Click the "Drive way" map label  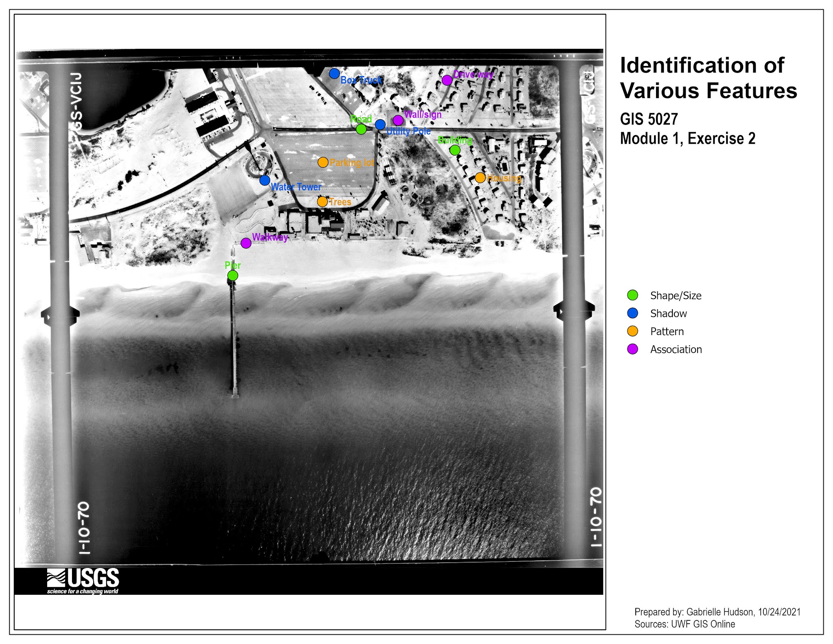(x=473, y=74)
